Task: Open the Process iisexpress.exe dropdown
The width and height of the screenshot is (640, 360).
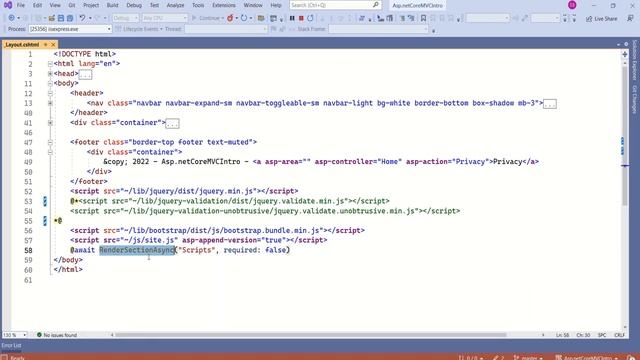Action: (70, 29)
